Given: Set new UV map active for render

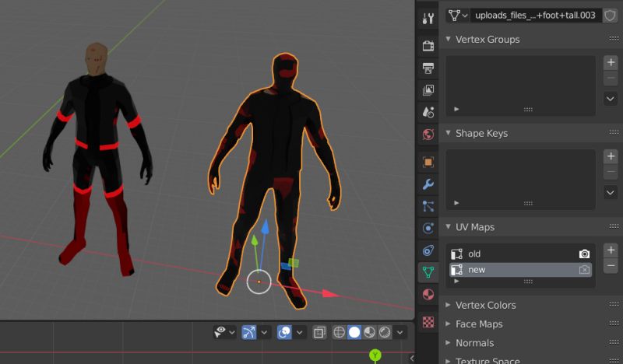Looking at the screenshot, I should click(584, 270).
